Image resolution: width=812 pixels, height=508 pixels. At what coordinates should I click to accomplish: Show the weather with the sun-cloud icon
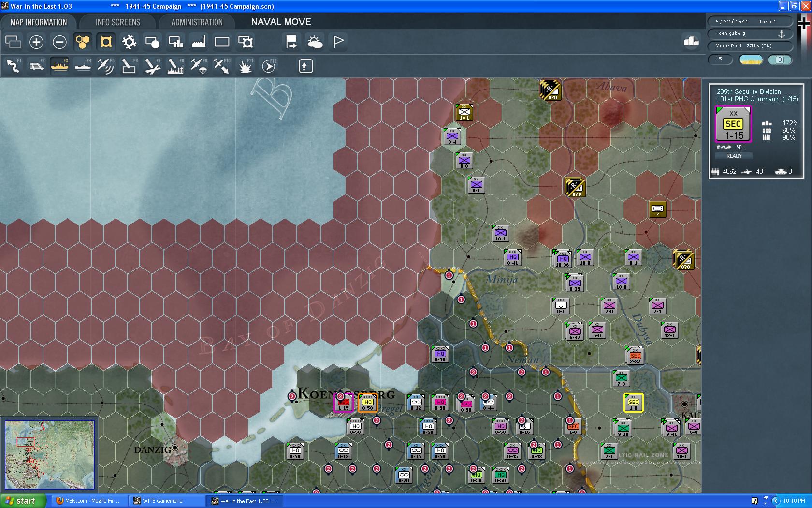(315, 42)
